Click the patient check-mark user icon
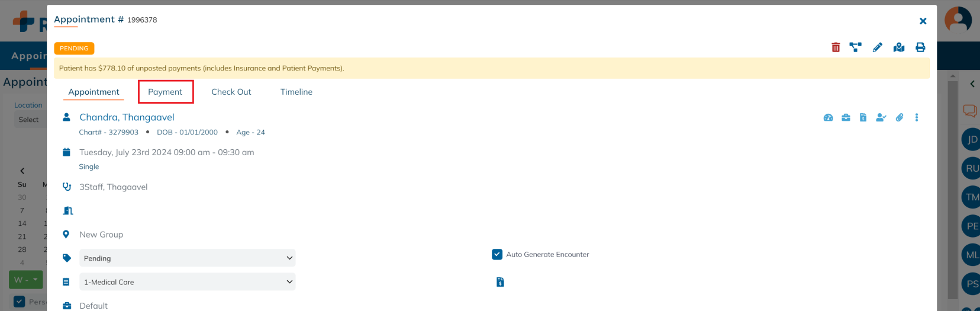This screenshot has width=980, height=311. click(x=881, y=117)
